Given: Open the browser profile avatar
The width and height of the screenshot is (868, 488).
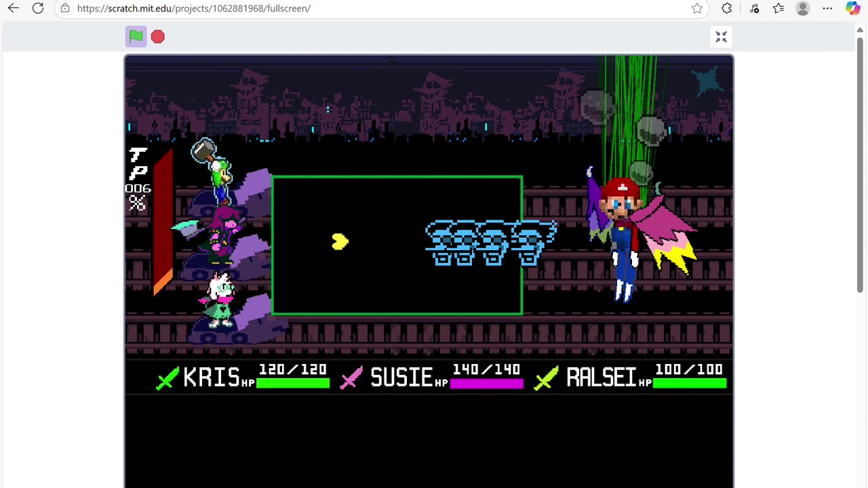Looking at the screenshot, I should pos(803,8).
